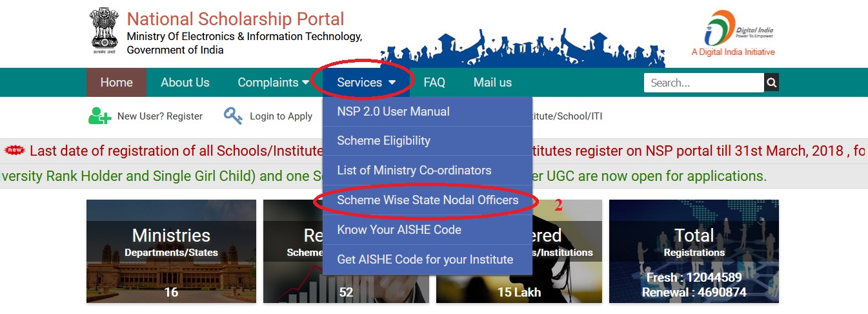This screenshot has width=868, height=314.
Task: Select List of Ministry Co-ordinators
Action: coord(427,171)
